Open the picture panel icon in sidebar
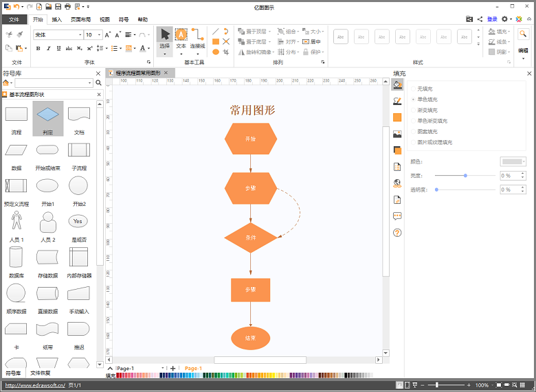Screen dimensions: 536x392 click(x=397, y=134)
